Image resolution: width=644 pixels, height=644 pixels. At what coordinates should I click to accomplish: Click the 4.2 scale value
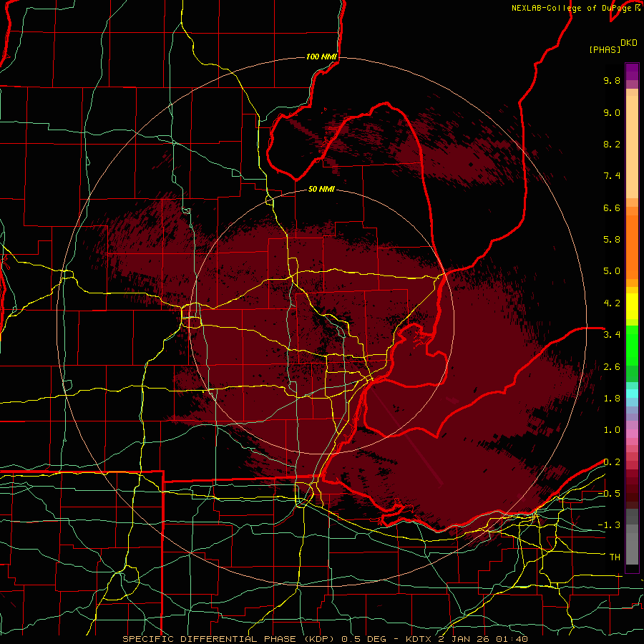point(612,303)
